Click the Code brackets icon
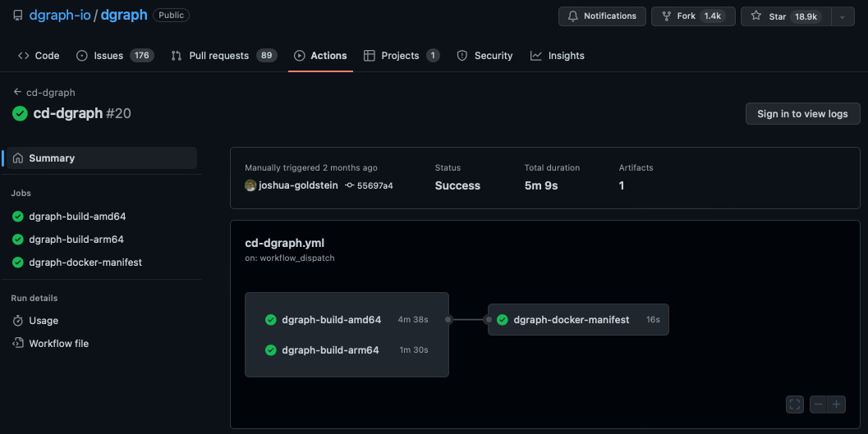The image size is (868, 434). [x=23, y=55]
